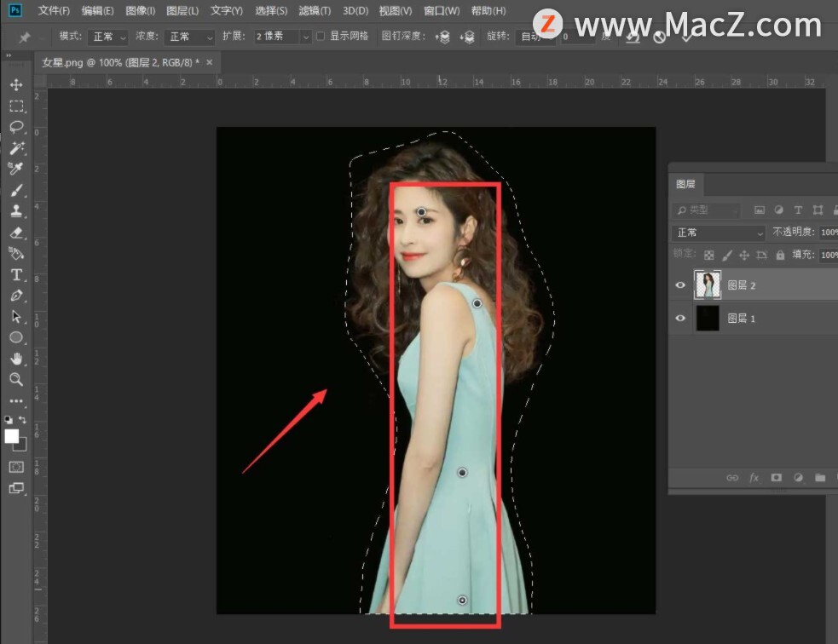
Task: Open the 旋转 dropdown
Action: (x=535, y=37)
